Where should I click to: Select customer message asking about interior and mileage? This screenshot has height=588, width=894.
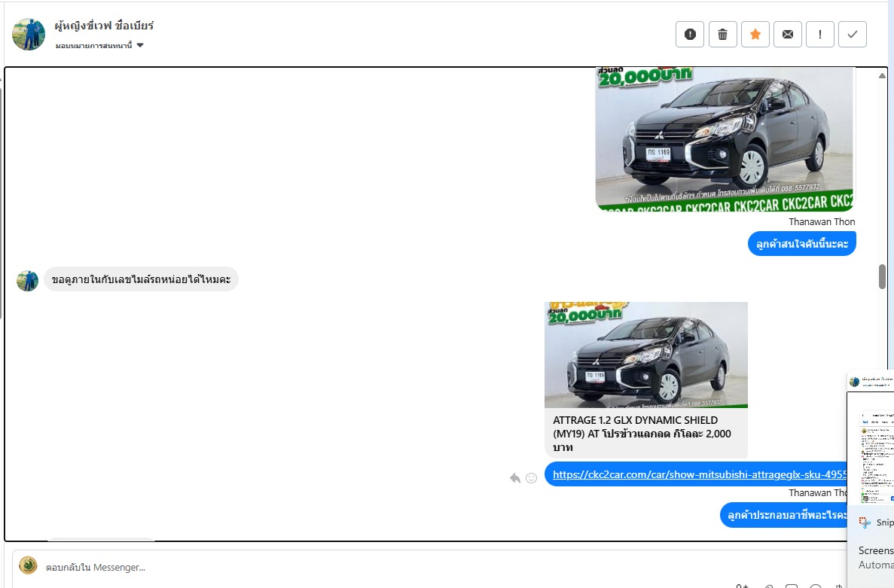(141, 279)
